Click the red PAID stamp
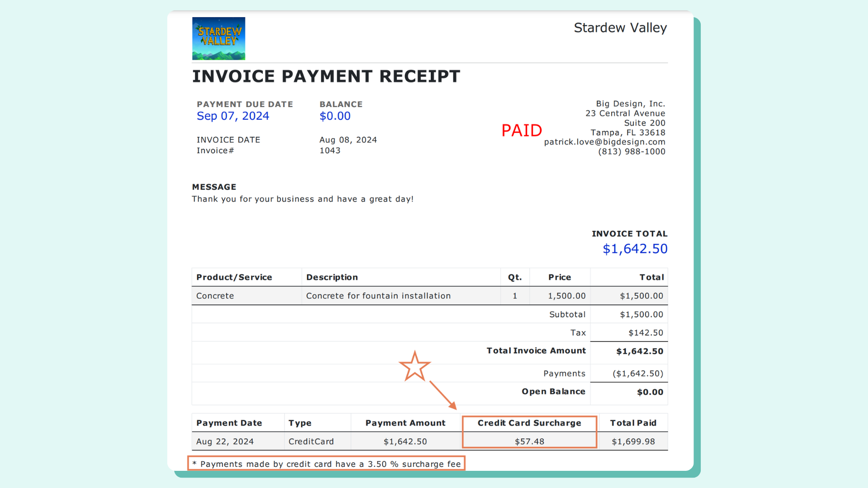The height and width of the screenshot is (488, 868). [x=521, y=131]
